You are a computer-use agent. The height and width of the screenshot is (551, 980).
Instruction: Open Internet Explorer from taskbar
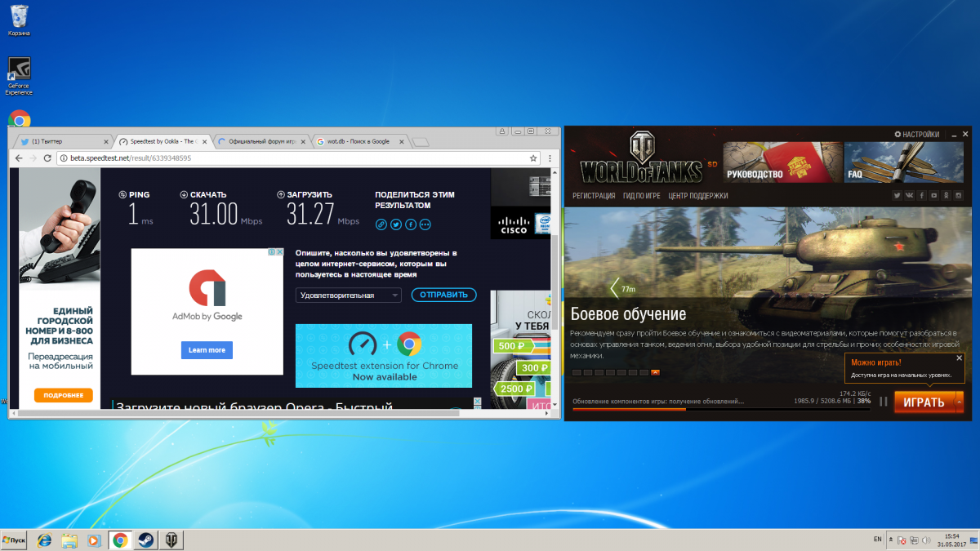pyautogui.click(x=43, y=540)
